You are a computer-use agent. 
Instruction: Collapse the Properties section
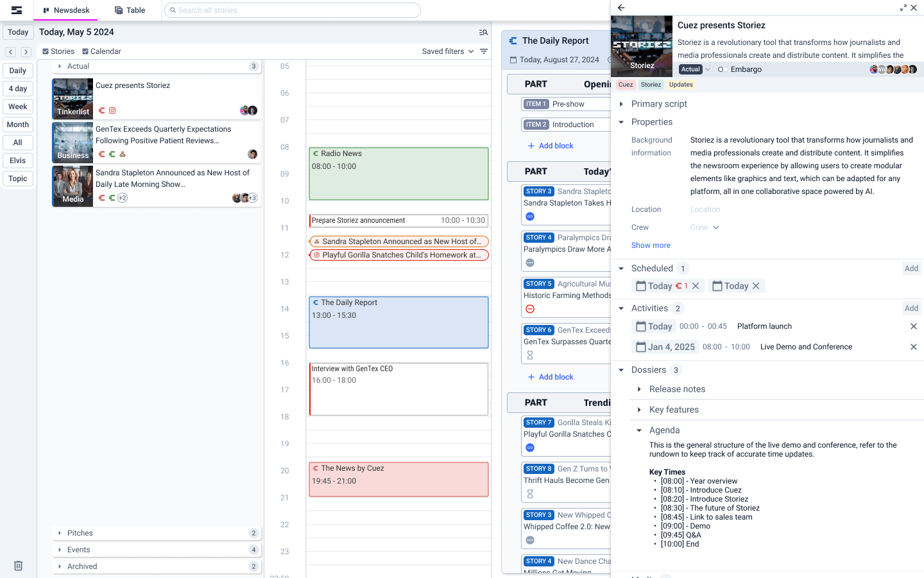tap(621, 122)
